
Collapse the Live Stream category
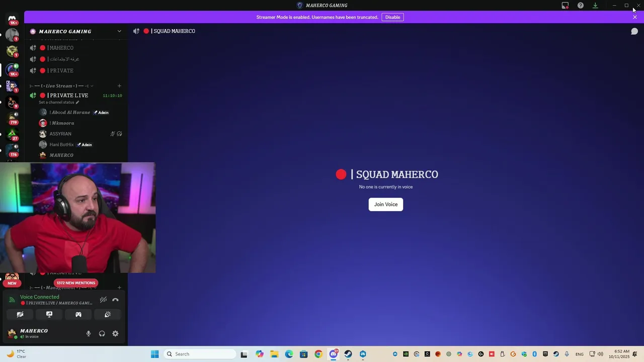coord(61,86)
